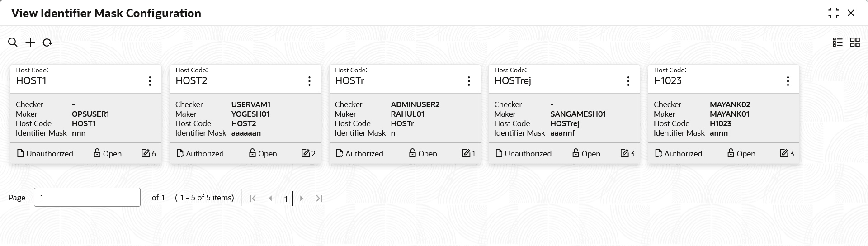The image size is (868, 246).
Task: Go to next page arrow
Action: (302, 198)
